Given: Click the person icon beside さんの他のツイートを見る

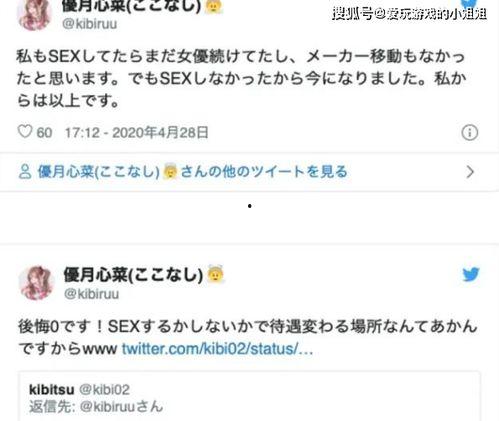Looking at the screenshot, I should pos(25,172).
